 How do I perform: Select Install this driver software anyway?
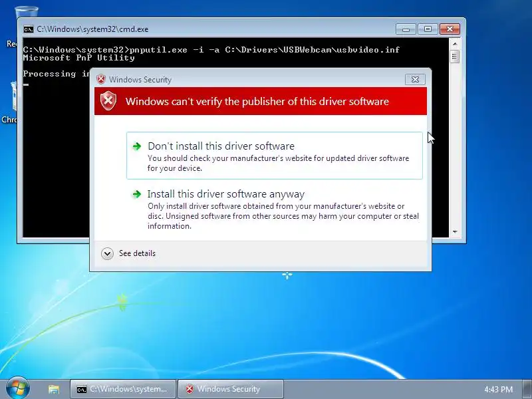coord(275,209)
